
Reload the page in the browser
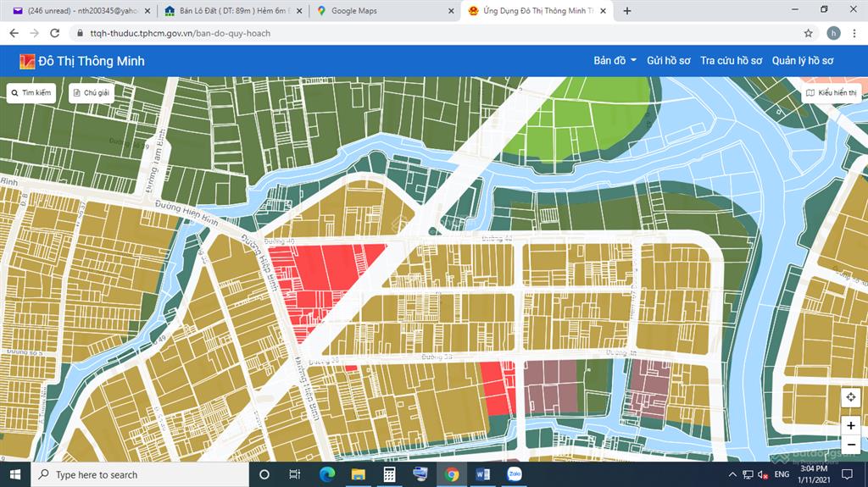[55, 33]
